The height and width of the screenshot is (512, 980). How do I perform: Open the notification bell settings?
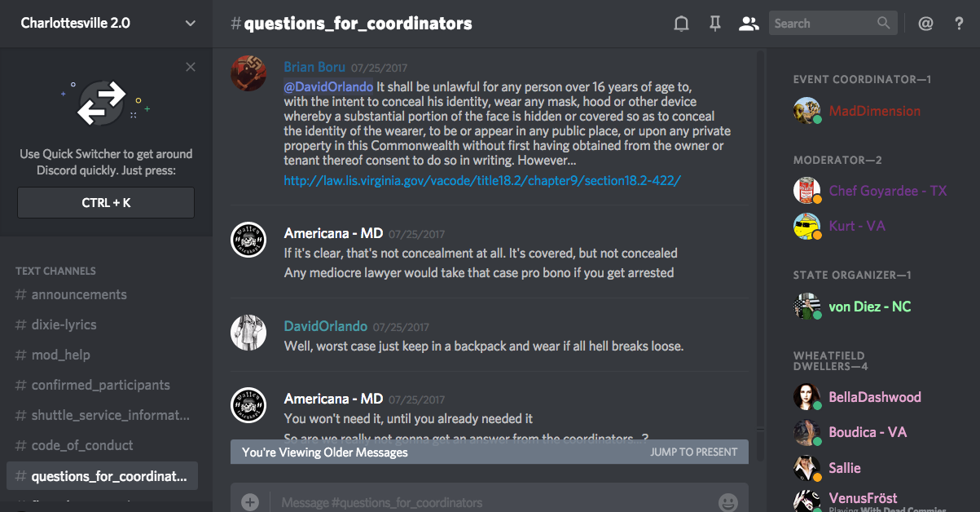(x=681, y=24)
